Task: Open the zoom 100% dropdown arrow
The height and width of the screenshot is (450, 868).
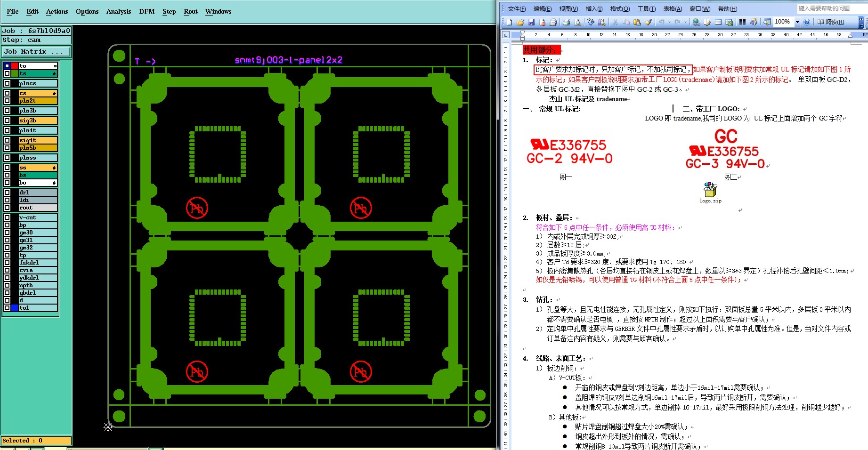Action: point(797,22)
